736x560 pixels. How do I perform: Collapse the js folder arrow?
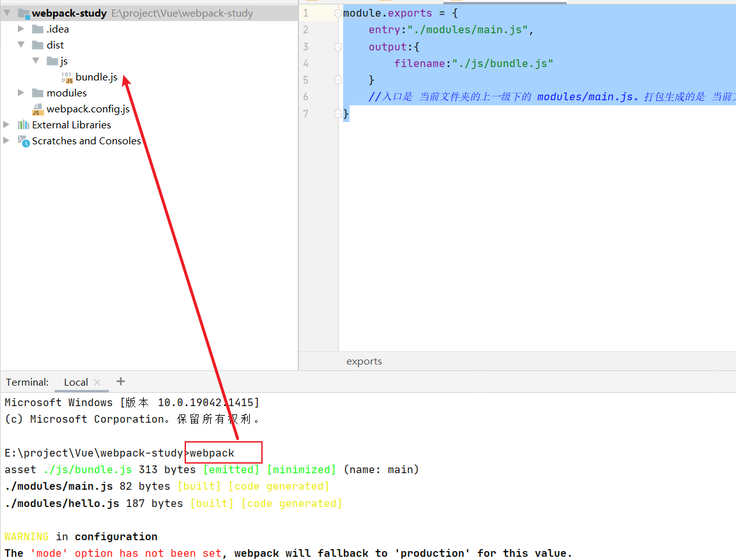click(x=36, y=61)
